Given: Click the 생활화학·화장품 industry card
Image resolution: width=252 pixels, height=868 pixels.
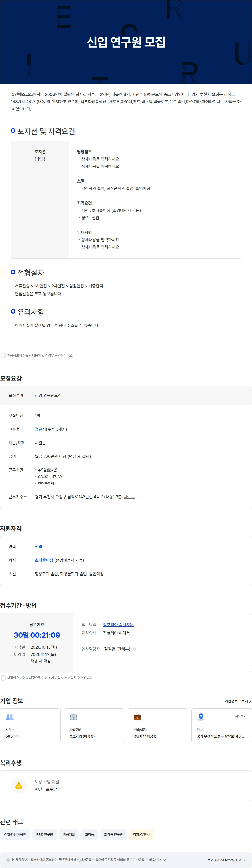Looking at the screenshot, I should pyautogui.click(x=158, y=725).
